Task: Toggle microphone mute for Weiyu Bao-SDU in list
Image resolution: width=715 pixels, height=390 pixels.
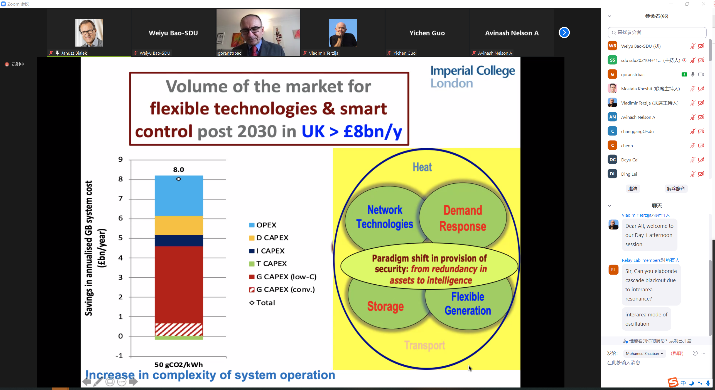Action: [692, 46]
